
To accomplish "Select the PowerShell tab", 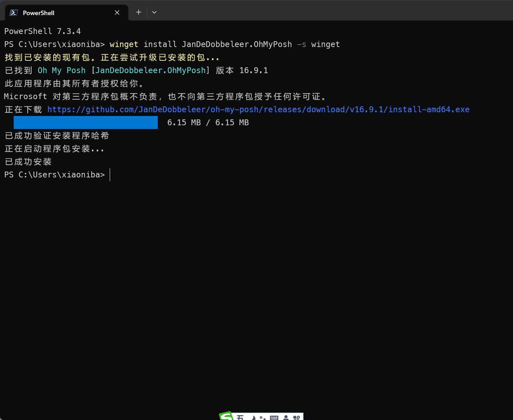I will pos(67,13).
